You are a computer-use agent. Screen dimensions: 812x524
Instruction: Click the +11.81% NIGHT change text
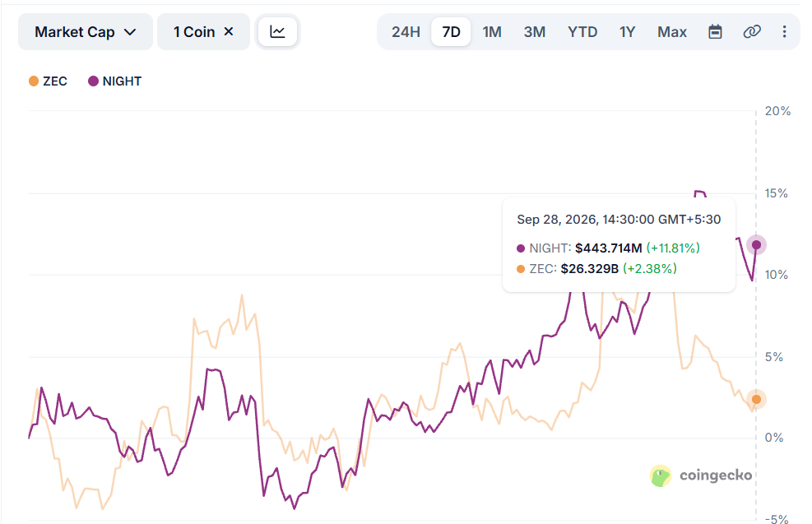click(673, 248)
